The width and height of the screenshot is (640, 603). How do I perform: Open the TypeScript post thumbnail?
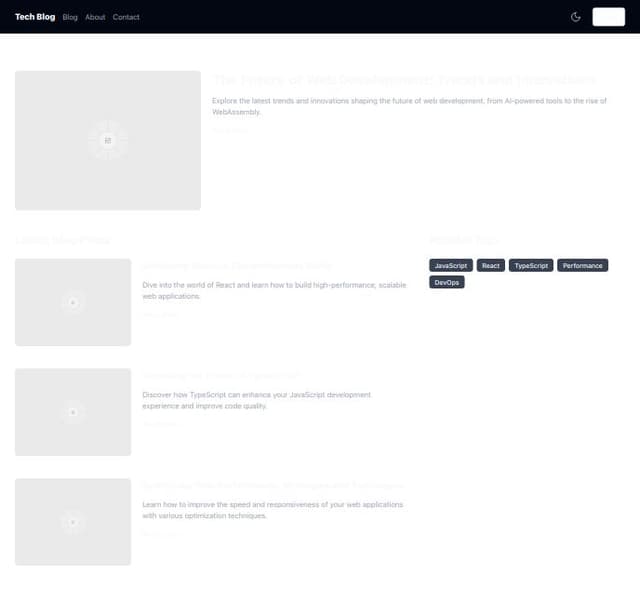tap(73, 412)
